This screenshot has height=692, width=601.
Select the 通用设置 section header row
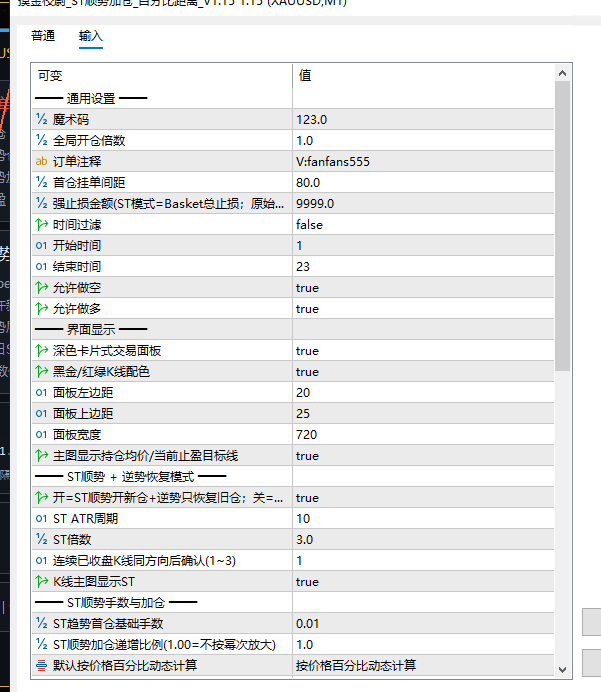tap(293, 98)
